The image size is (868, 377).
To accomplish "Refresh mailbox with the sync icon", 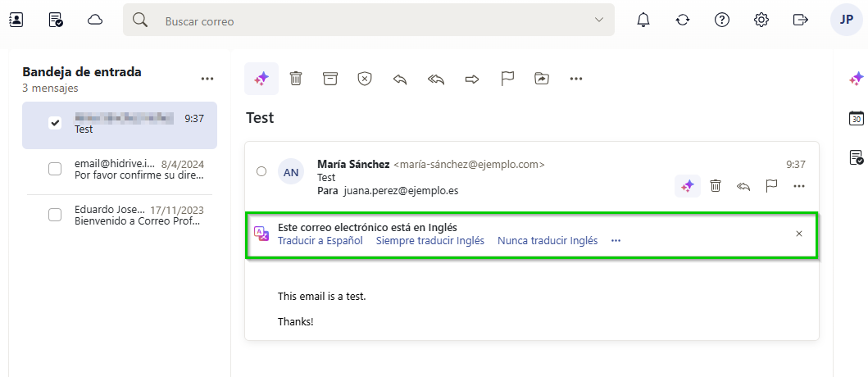I will (x=683, y=20).
